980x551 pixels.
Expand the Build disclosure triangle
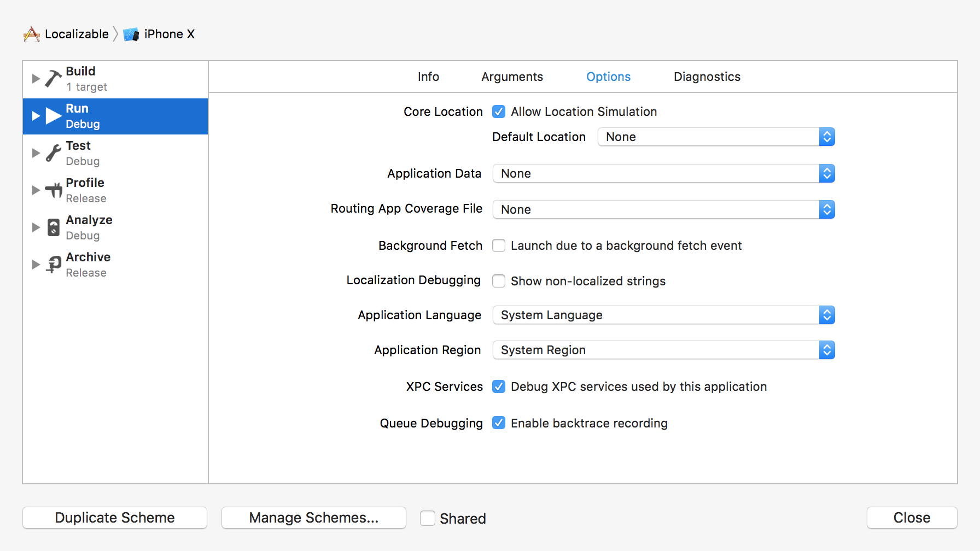pos(36,79)
